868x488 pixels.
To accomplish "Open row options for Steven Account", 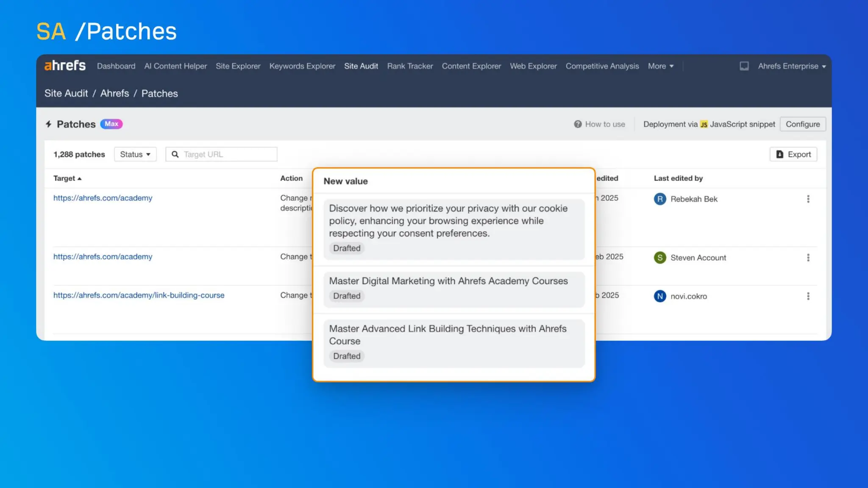I will [x=808, y=258].
